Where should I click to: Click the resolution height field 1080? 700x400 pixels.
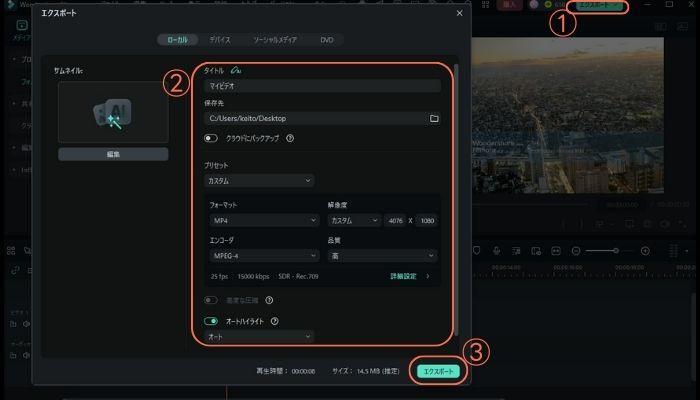click(427, 221)
